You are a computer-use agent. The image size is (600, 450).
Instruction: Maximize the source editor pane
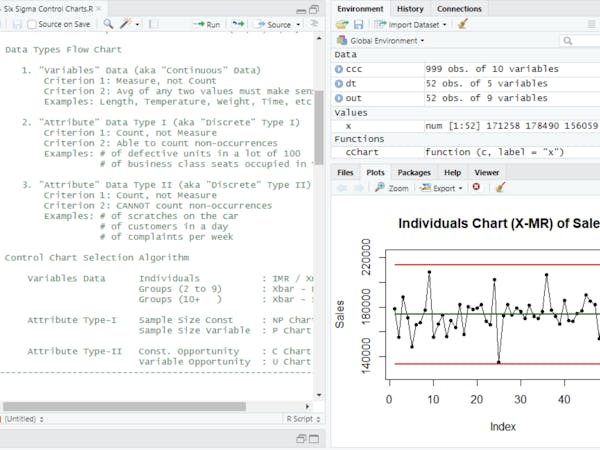[x=314, y=9]
